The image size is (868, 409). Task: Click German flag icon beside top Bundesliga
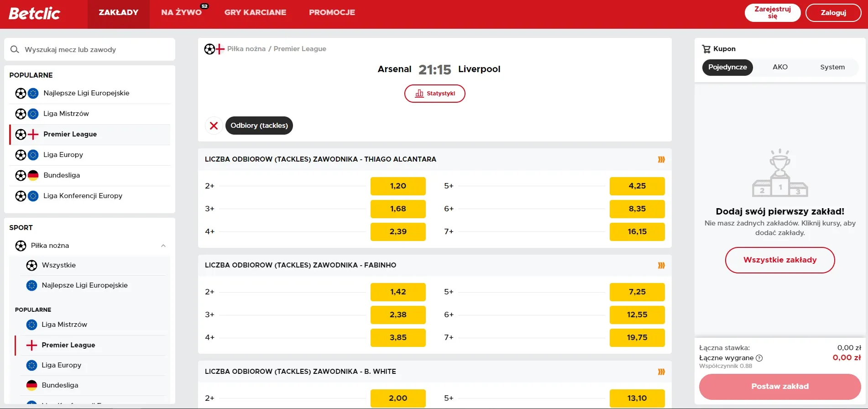click(33, 175)
